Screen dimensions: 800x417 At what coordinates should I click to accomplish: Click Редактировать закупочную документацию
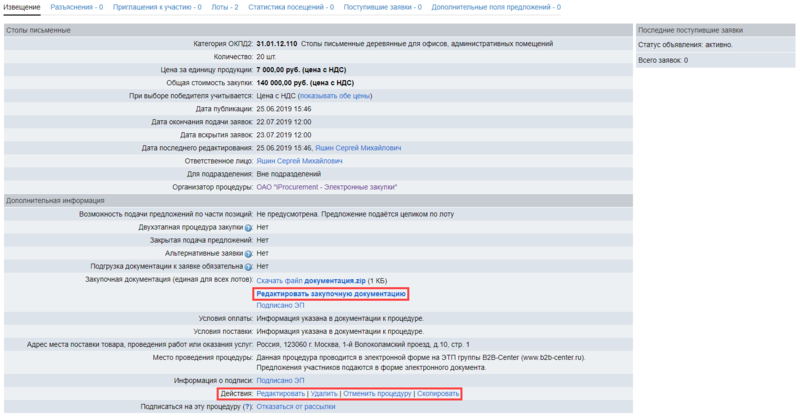point(331,294)
